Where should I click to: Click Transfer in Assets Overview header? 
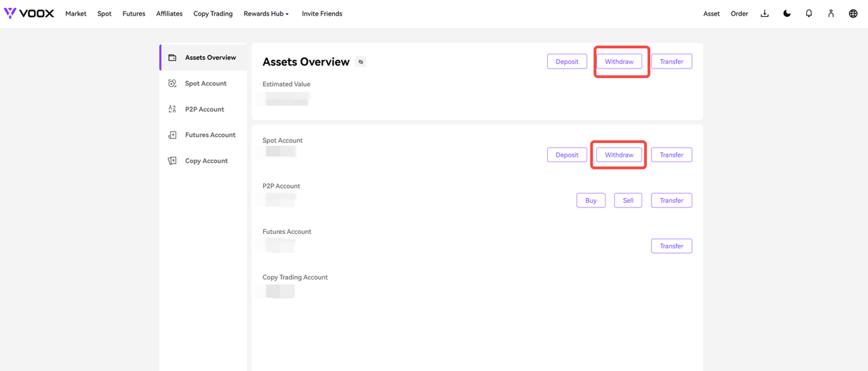pos(671,62)
